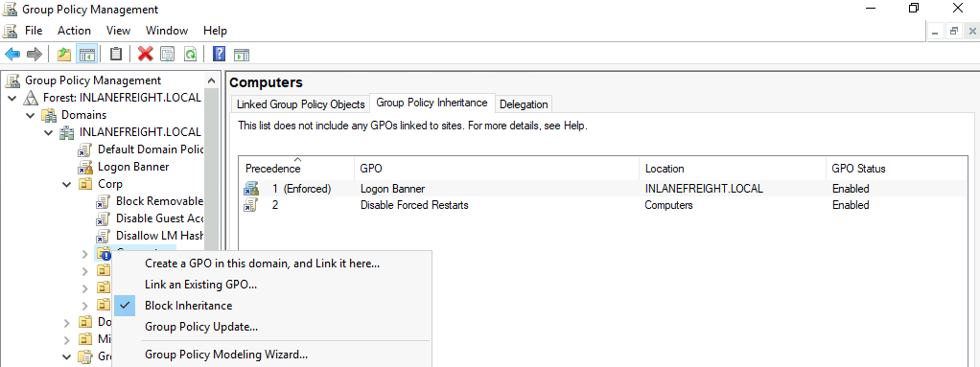Collapse the Forest: INLANEFREIGHT.LOCAL node
Screen dimensions: 980x367
12,98
